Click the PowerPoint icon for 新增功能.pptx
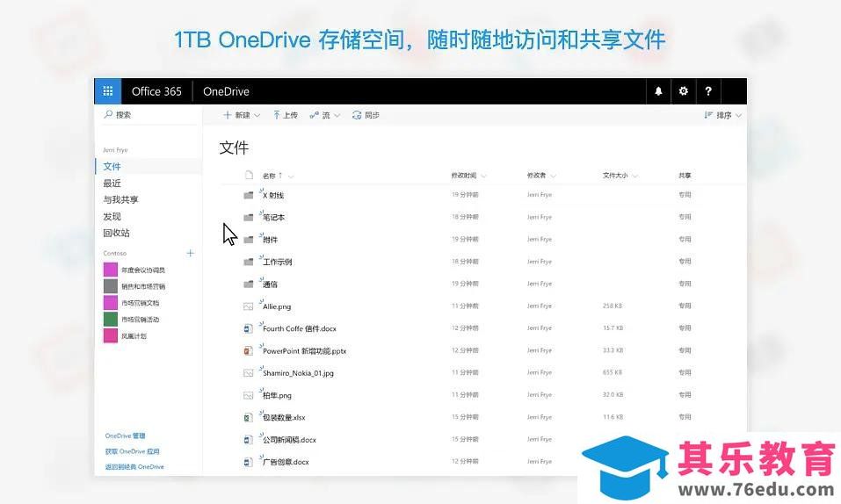 coord(249,350)
